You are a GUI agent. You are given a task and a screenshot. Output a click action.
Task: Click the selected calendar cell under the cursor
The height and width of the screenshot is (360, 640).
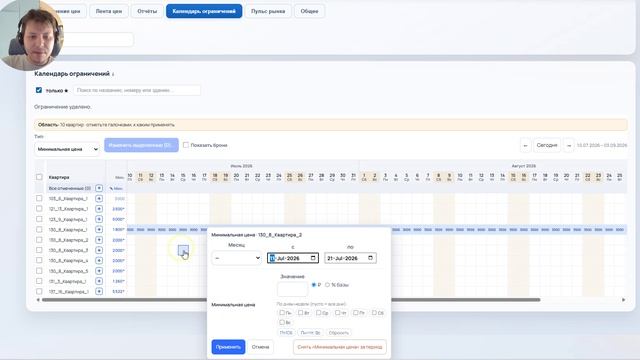point(183,250)
